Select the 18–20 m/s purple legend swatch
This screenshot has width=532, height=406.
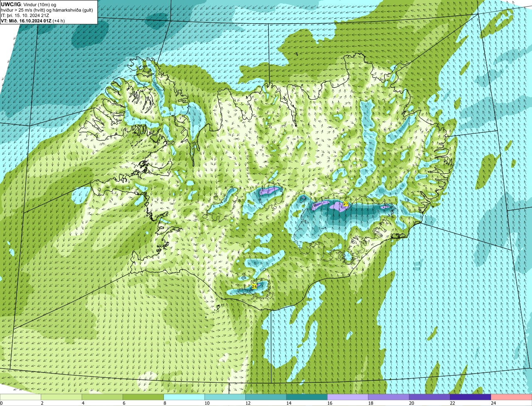(x=389, y=397)
